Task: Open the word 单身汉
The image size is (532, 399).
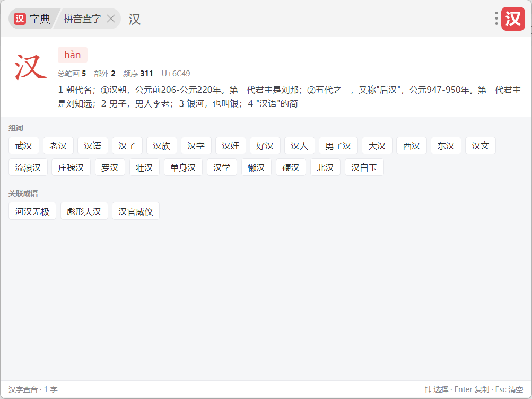Action: (x=183, y=167)
